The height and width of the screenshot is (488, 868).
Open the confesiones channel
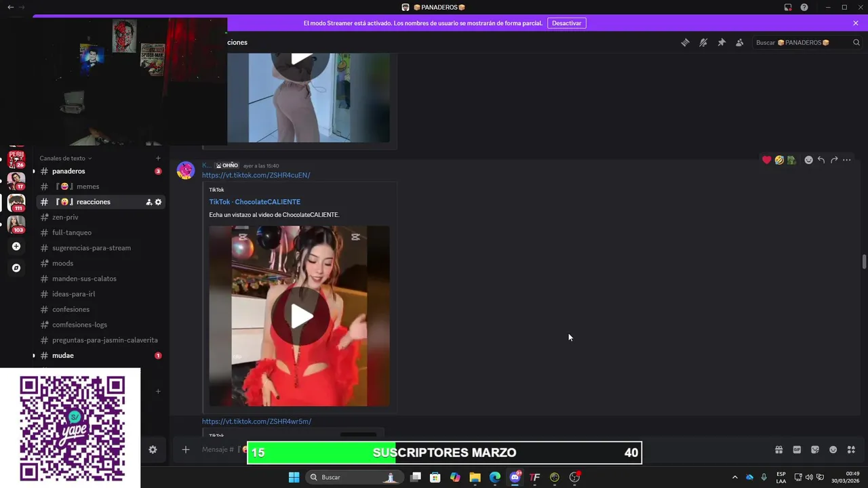point(100,310)
